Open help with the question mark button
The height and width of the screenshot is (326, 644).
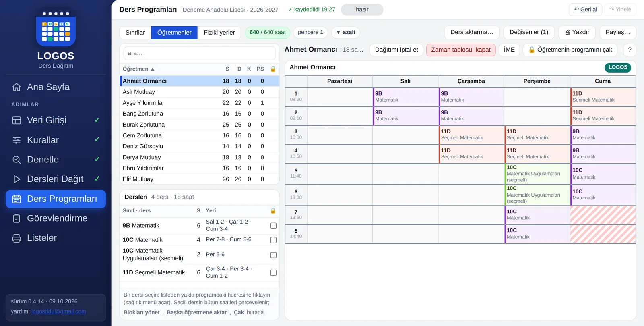point(630,50)
